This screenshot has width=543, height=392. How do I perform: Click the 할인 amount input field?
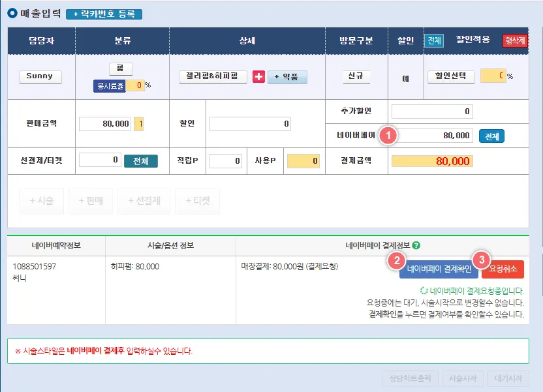pos(250,124)
